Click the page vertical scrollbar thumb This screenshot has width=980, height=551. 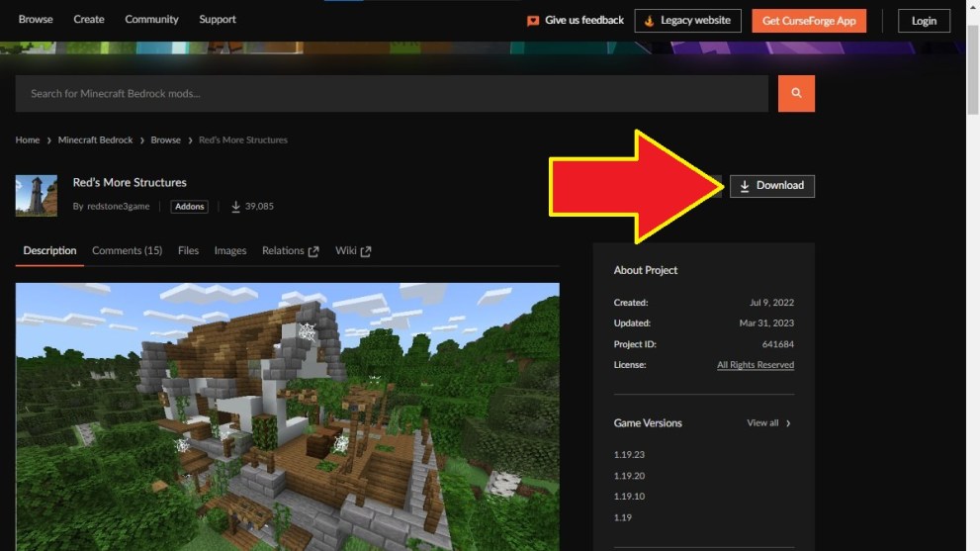(x=972, y=69)
